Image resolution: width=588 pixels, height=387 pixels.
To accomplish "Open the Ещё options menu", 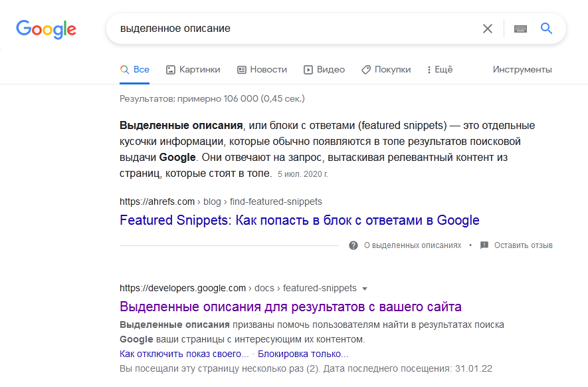I will coord(439,69).
